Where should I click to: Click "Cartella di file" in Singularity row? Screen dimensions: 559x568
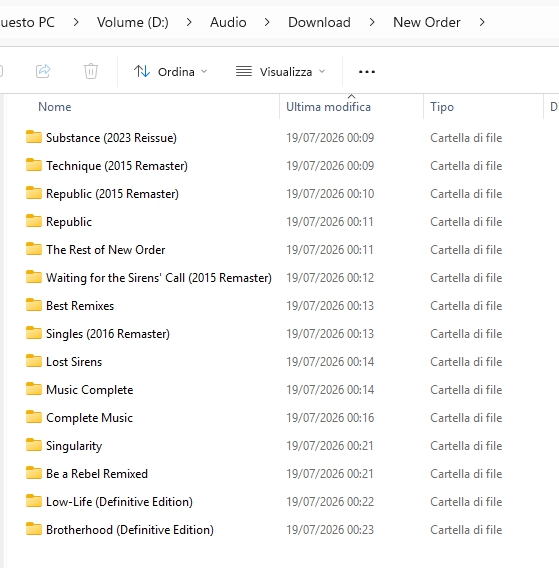click(466, 446)
